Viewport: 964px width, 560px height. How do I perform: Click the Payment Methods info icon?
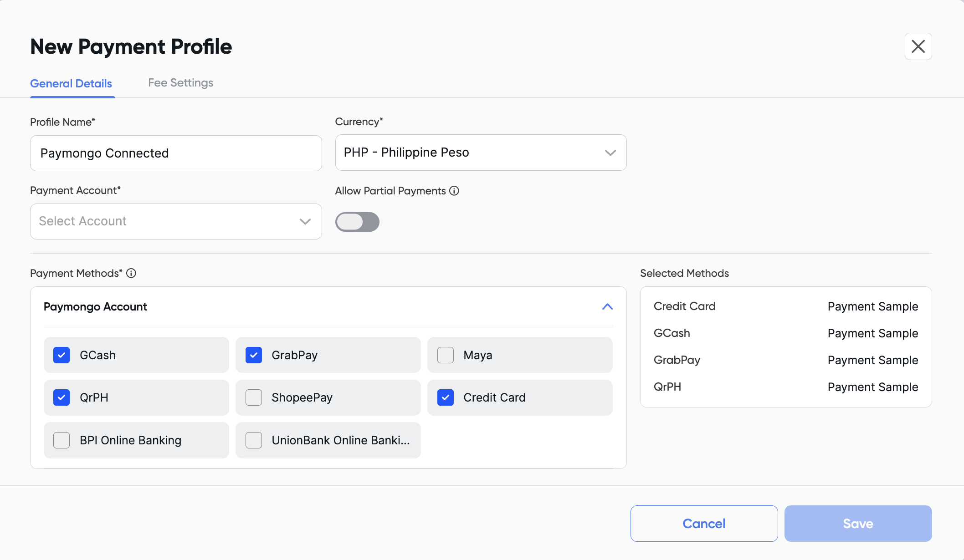click(131, 273)
